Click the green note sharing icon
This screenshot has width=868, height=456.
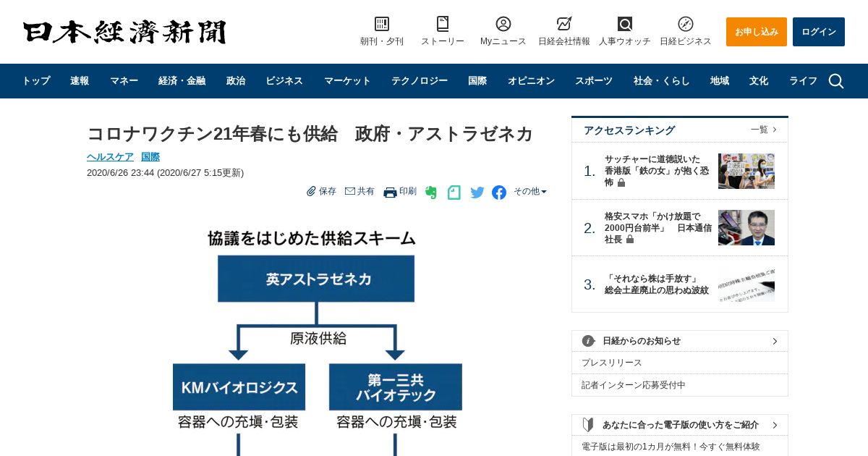454,193
